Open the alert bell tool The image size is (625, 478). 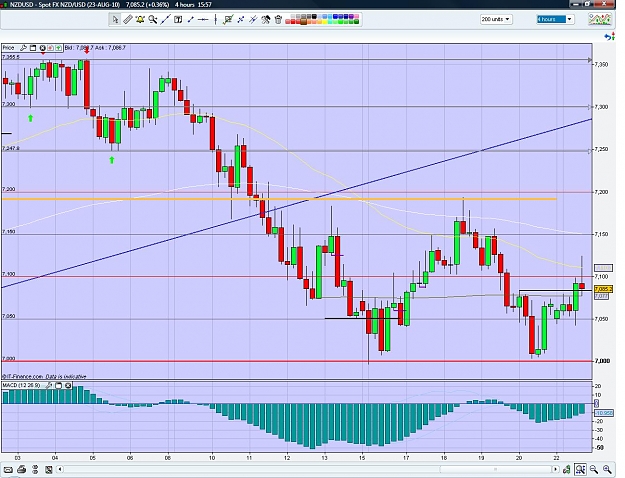140,19
